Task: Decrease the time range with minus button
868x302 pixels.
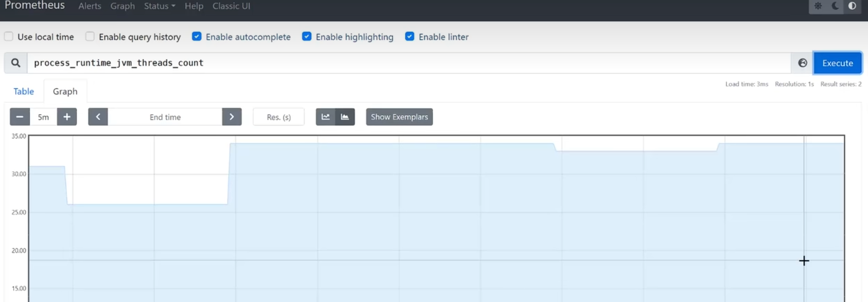Action: 20,117
